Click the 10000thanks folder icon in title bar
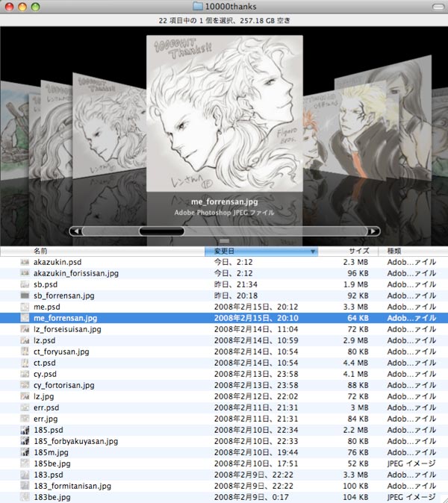The width and height of the screenshot is (448, 503). coord(198,6)
